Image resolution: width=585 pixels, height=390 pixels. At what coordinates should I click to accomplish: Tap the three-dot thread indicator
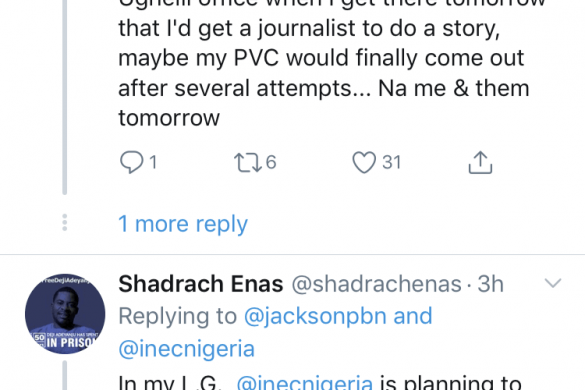(65, 222)
